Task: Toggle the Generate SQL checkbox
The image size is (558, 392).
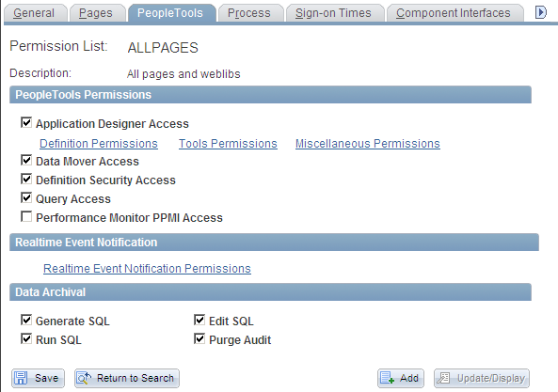Action: (26, 321)
